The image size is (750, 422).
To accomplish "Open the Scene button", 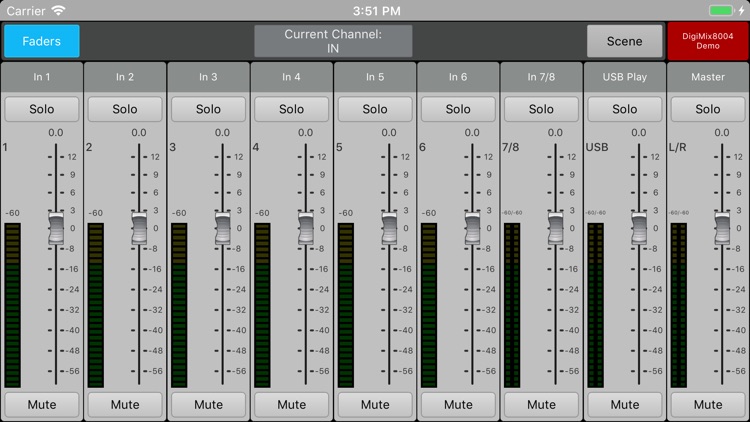I will pos(624,41).
